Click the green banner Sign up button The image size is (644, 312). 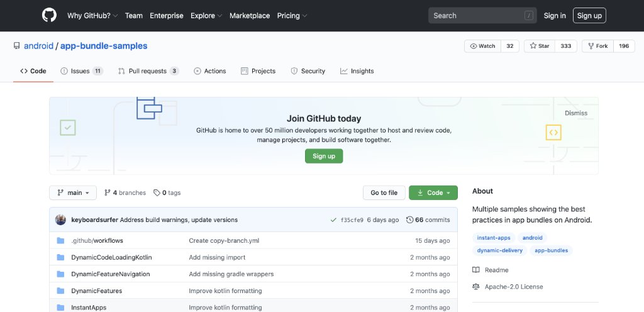324,156
